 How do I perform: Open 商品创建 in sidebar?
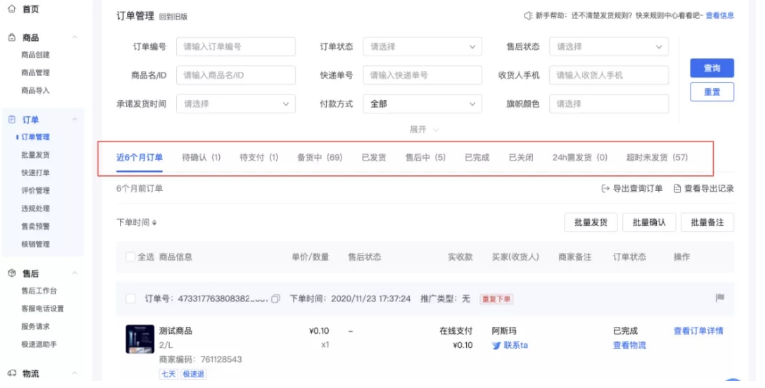click(x=35, y=55)
